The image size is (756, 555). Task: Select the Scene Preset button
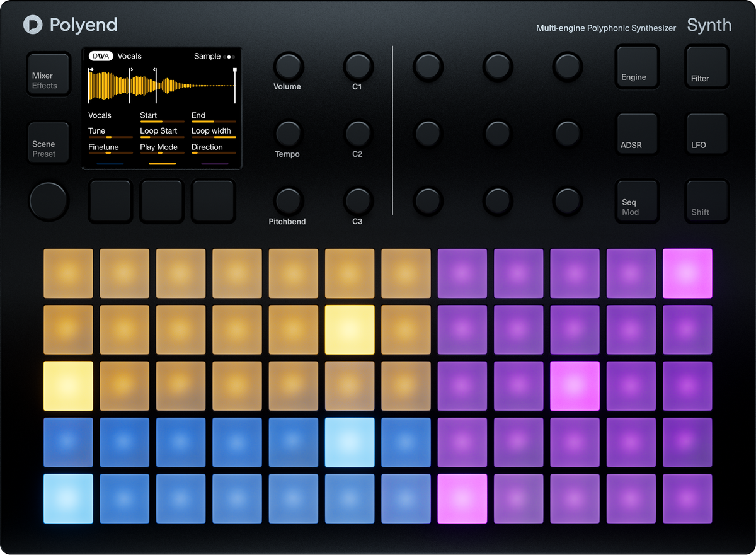(49, 142)
